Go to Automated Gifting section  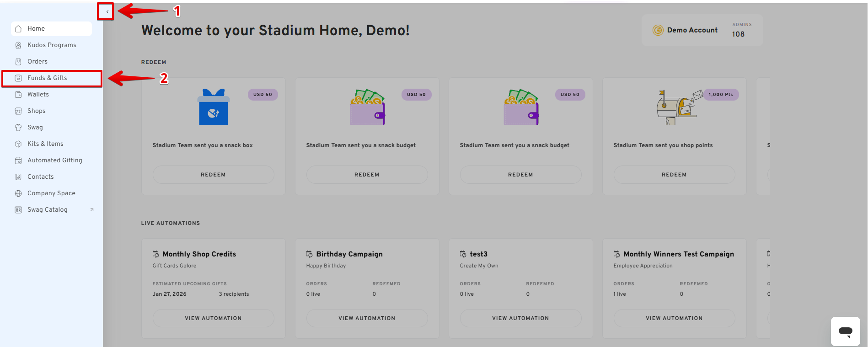[54, 160]
